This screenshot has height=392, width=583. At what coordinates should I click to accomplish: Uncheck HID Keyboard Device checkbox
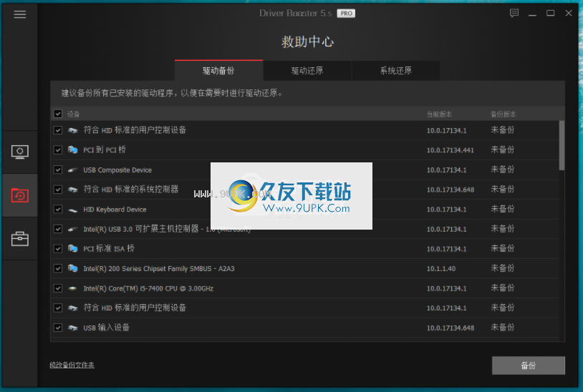tap(57, 209)
